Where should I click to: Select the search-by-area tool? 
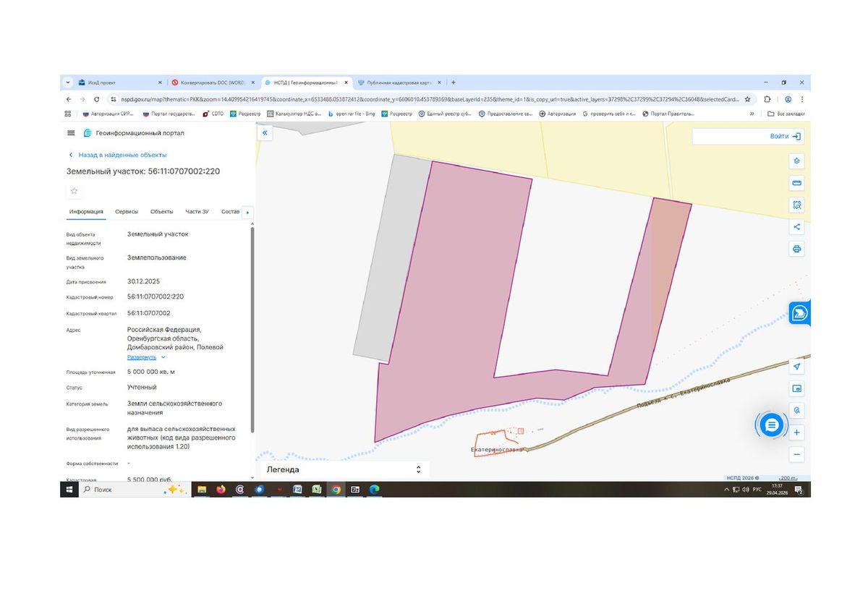[x=796, y=205]
